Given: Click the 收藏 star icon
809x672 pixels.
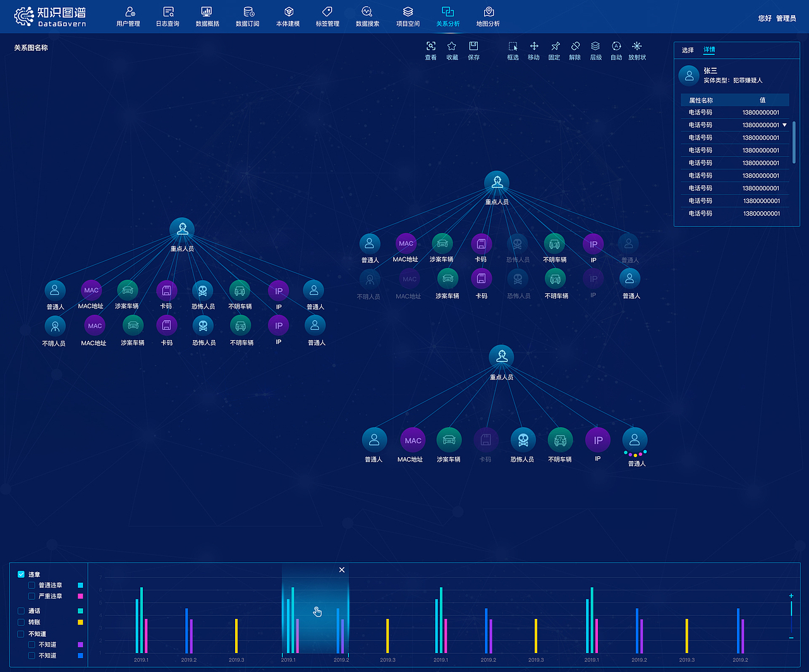Looking at the screenshot, I should (x=452, y=46).
